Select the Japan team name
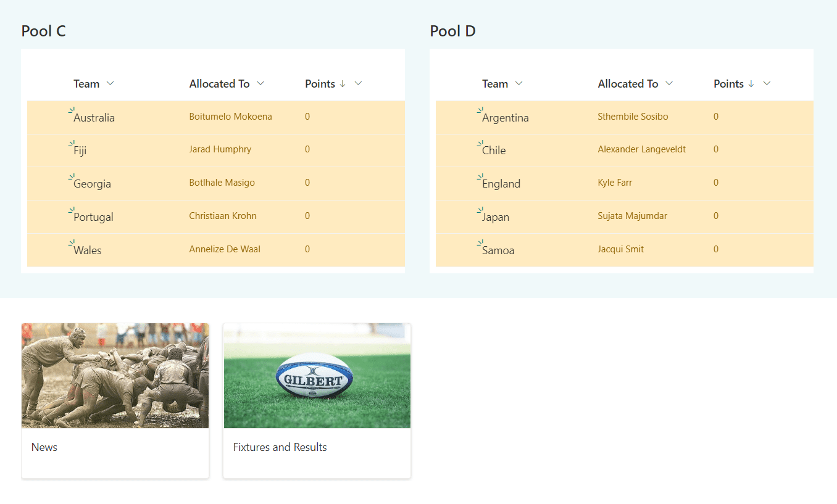The image size is (837, 504). coord(495,217)
